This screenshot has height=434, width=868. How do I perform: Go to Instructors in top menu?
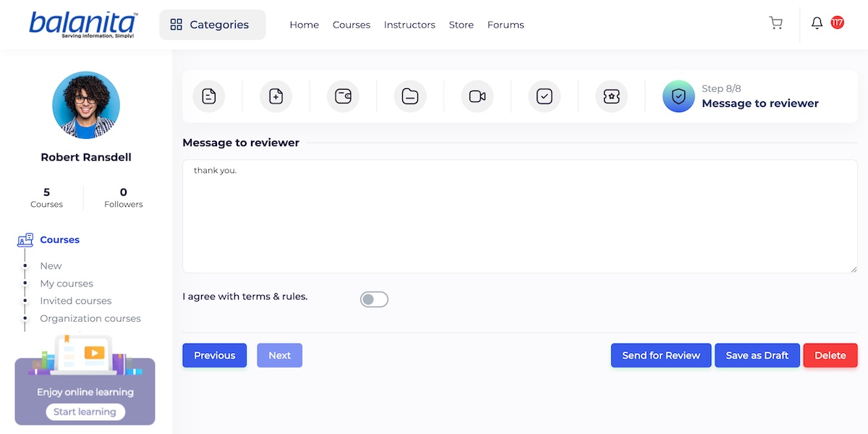coord(409,25)
